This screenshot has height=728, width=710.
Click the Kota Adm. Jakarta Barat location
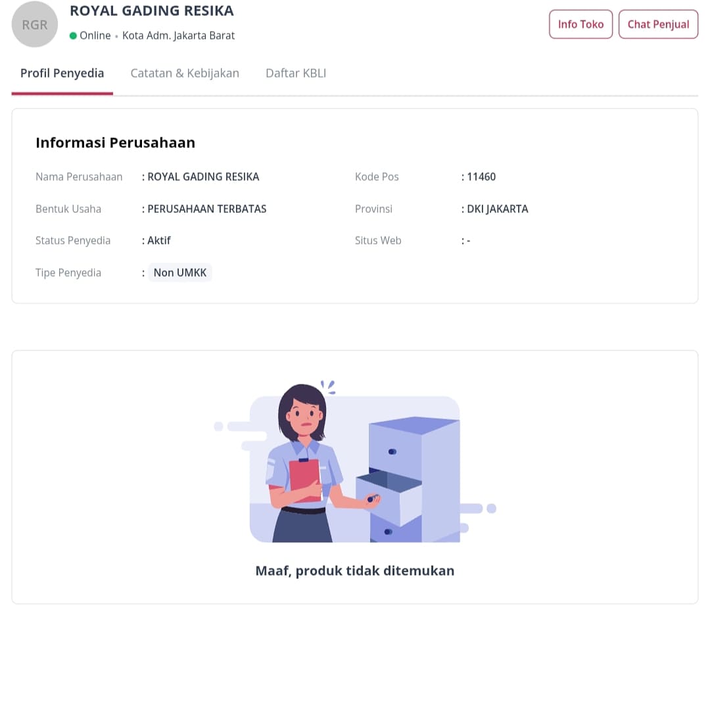[178, 35]
